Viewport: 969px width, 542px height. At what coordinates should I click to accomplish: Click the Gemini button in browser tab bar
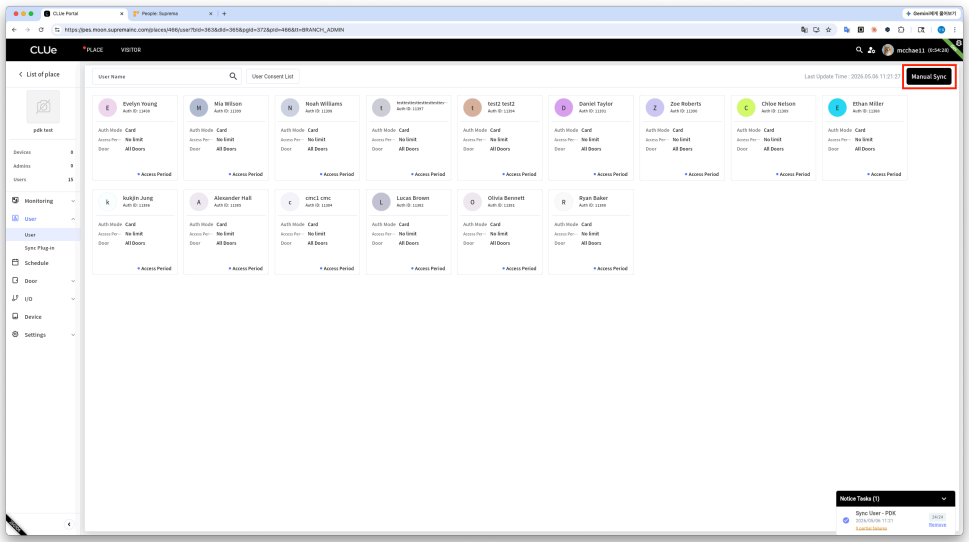point(931,14)
